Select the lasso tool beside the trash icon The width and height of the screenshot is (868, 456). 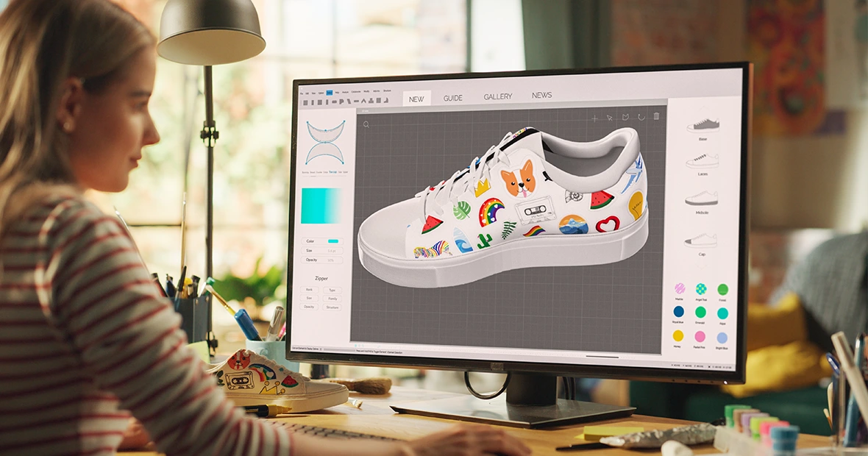(641, 118)
